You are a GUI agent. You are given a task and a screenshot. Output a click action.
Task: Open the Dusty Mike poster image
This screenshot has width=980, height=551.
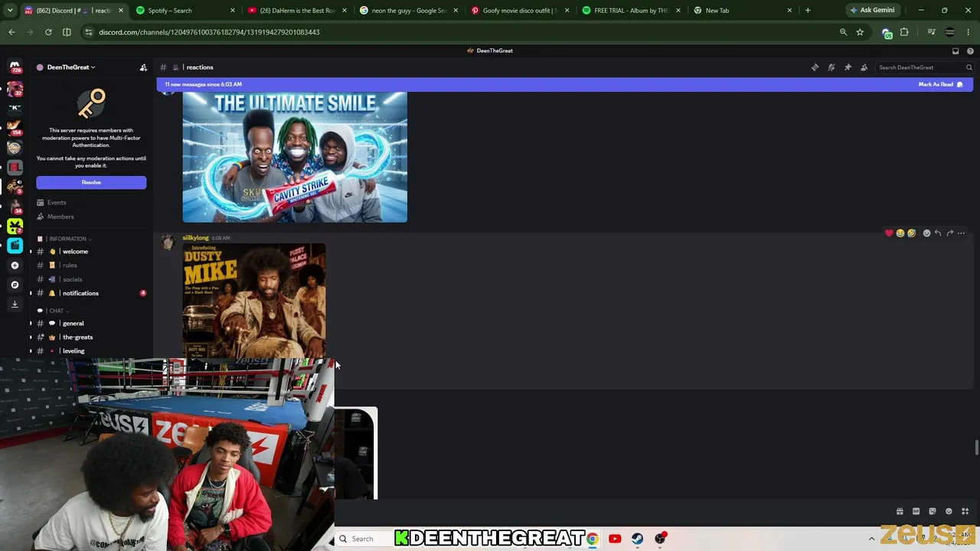click(x=254, y=301)
